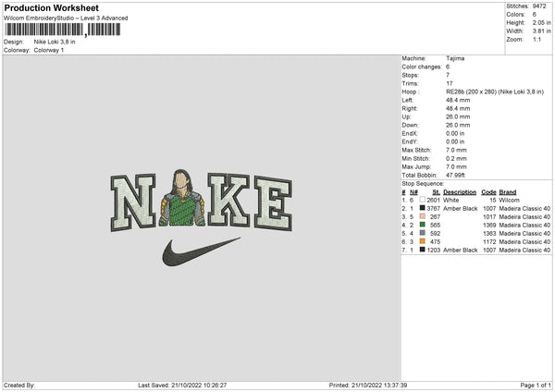The width and height of the screenshot is (555, 392).
Task: Click code '1363' in the stop sequence
Action: click(489, 234)
